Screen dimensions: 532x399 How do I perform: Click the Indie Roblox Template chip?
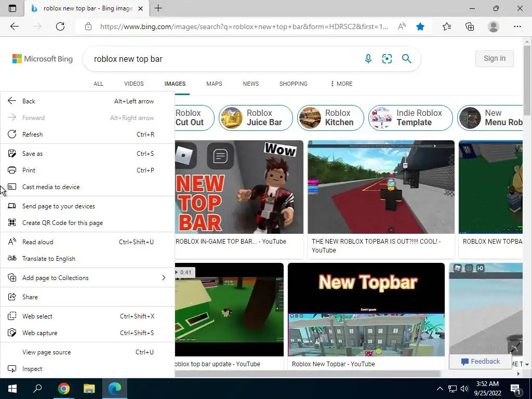point(410,118)
